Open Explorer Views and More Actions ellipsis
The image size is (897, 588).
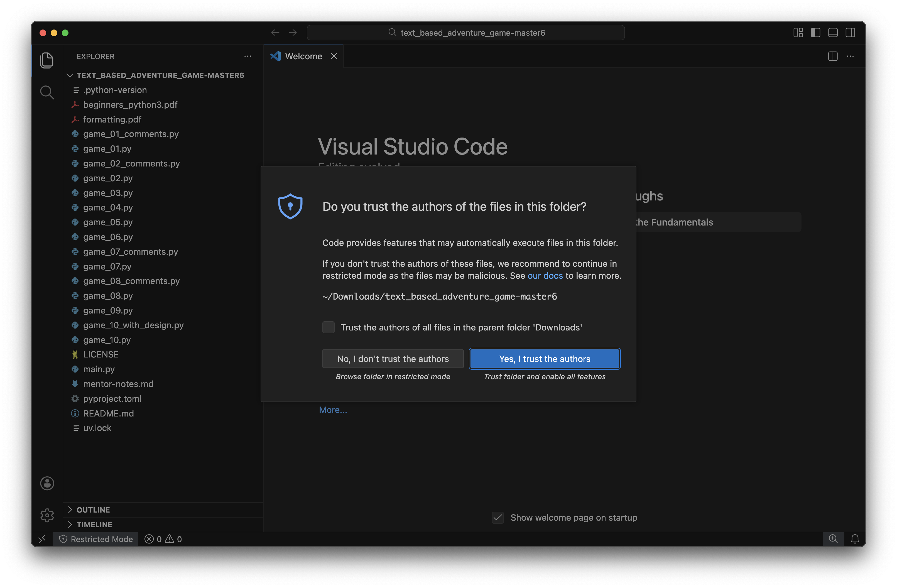[x=247, y=56]
